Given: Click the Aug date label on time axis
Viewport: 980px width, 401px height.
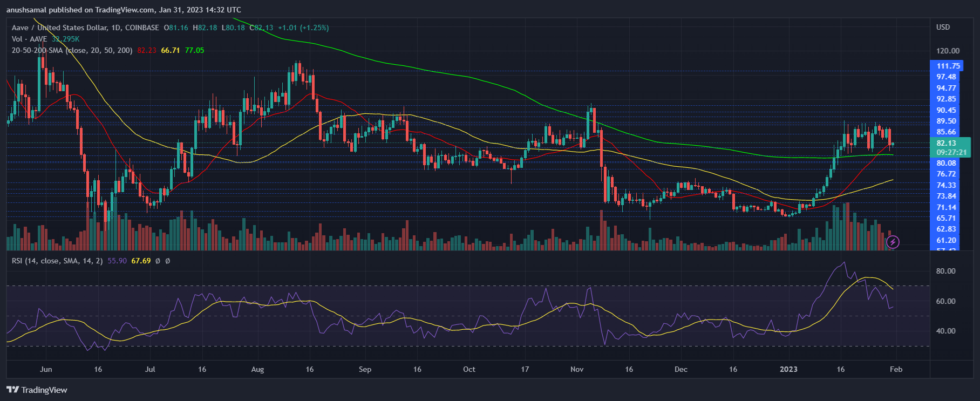Looking at the screenshot, I should point(257,369).
